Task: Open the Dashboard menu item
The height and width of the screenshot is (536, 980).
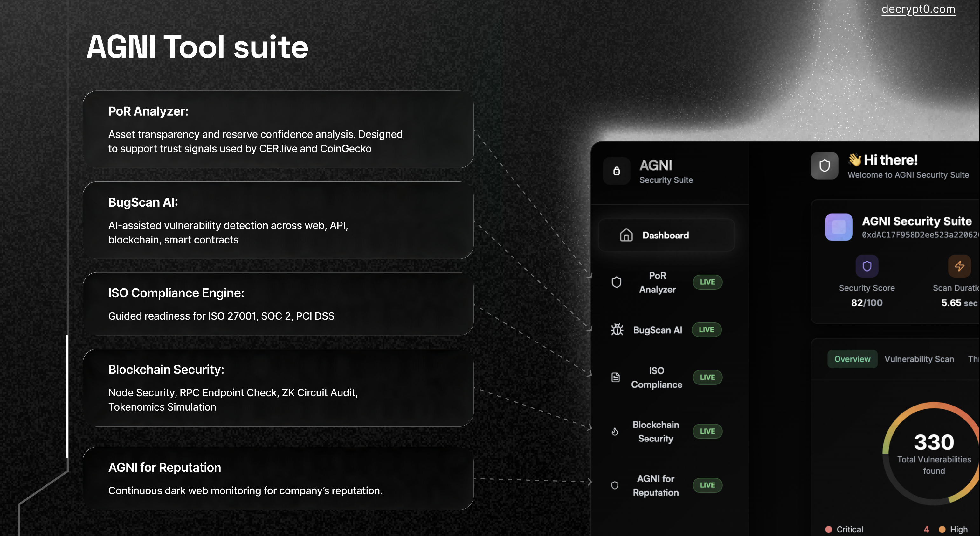Action: coord(666,235)
